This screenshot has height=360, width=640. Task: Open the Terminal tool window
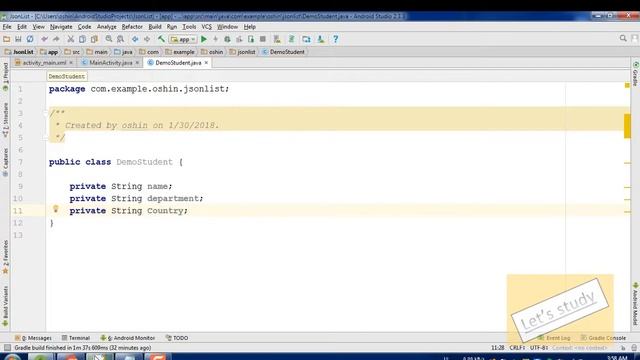pyautogui.click(x=76, y=338)
